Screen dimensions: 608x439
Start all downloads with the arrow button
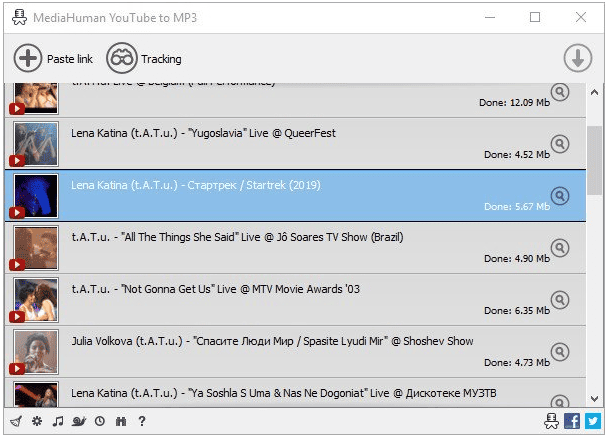point(578,58)
